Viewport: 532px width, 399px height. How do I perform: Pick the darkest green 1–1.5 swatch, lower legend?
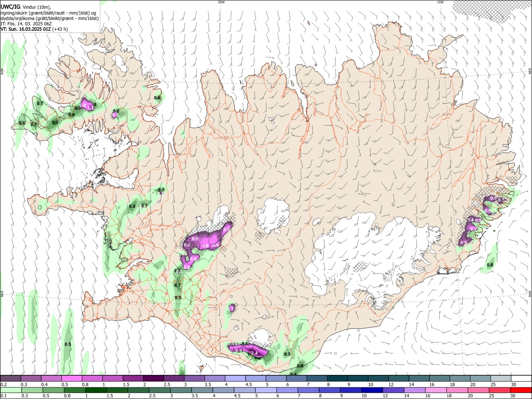[96, 390]
